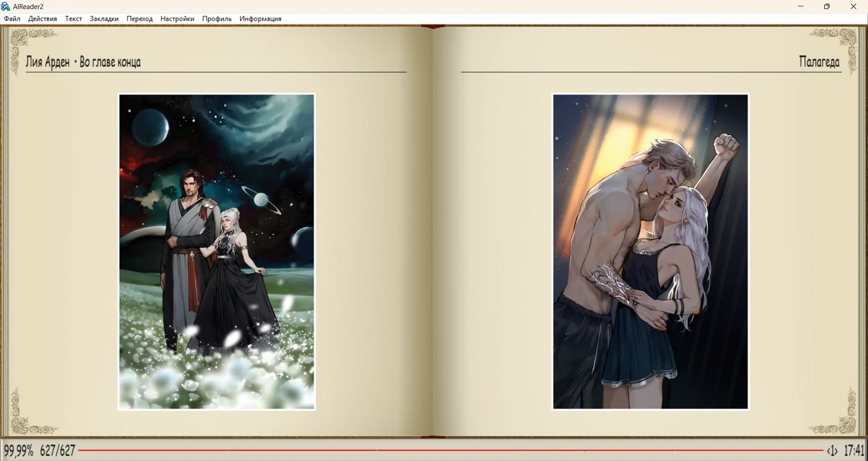Click the 627/627 page counter
868x461 pixels.
pos(57,451)
